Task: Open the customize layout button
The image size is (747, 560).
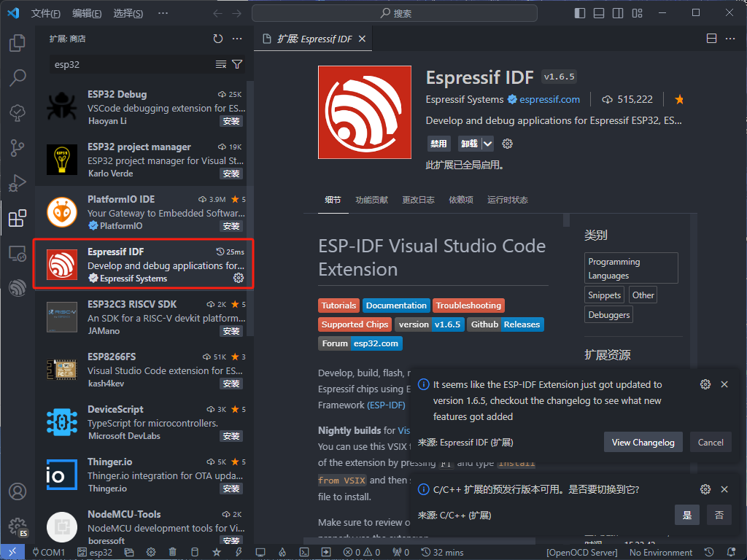Action: tap(637, 13)
